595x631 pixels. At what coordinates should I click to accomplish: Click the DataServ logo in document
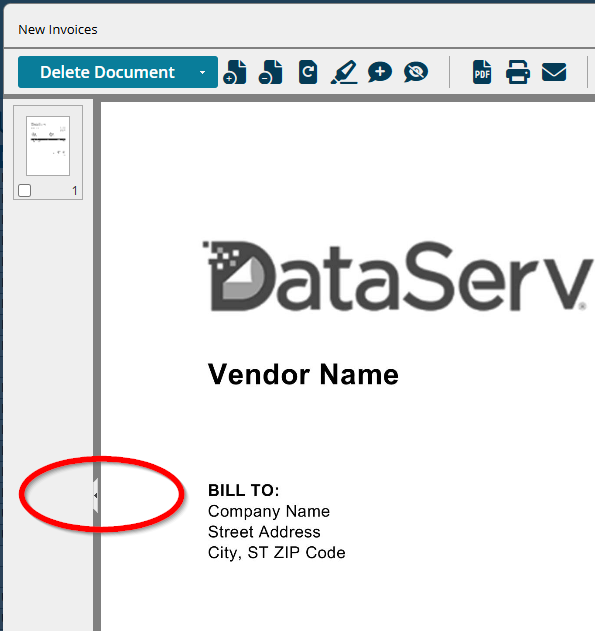coord(397,276)
